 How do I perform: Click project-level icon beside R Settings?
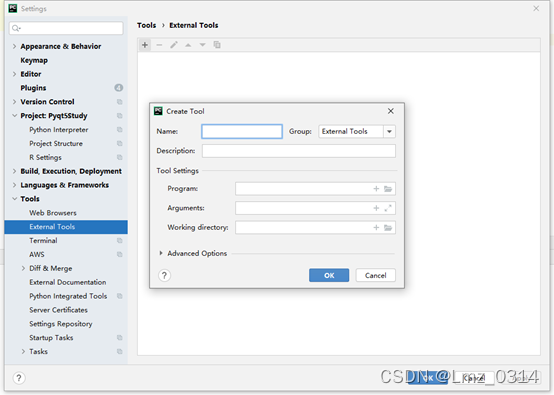pos(120,157)
